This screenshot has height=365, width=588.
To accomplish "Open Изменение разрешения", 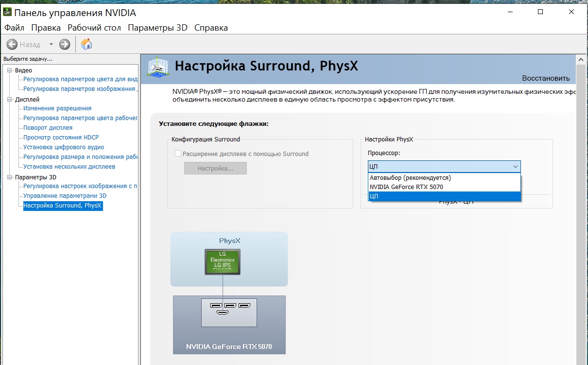I will [57, 108].
